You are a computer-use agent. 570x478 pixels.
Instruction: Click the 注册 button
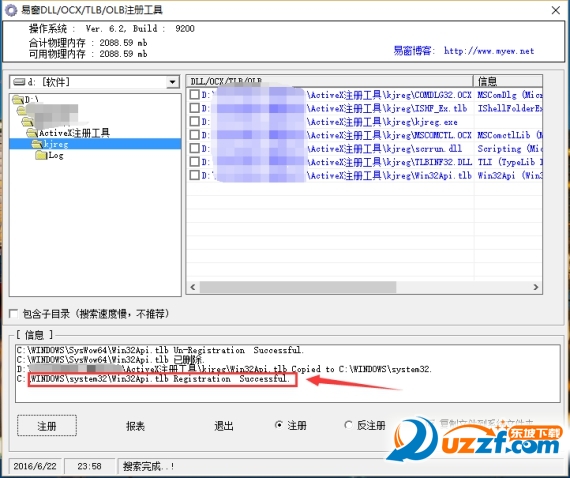click(47, 426)
